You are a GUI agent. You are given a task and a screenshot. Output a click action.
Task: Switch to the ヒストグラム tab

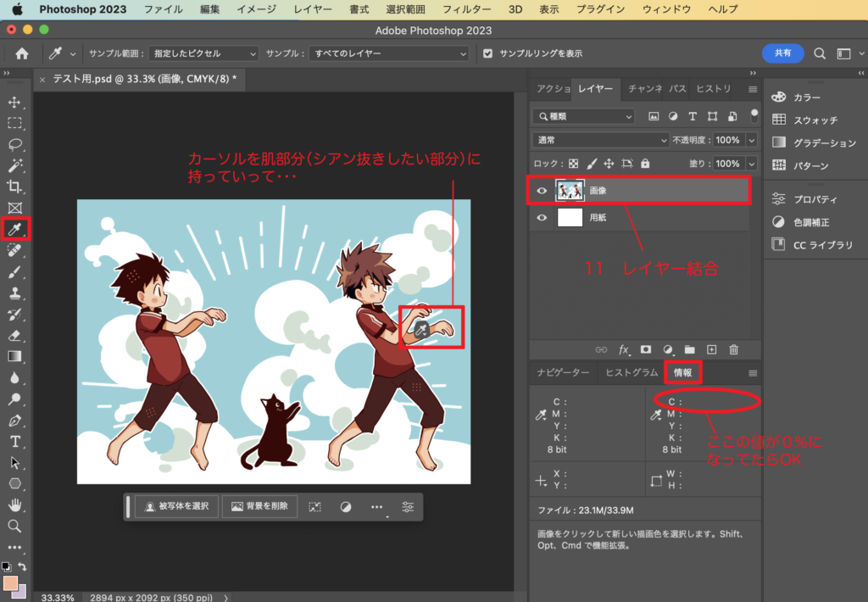click(631, 372)
